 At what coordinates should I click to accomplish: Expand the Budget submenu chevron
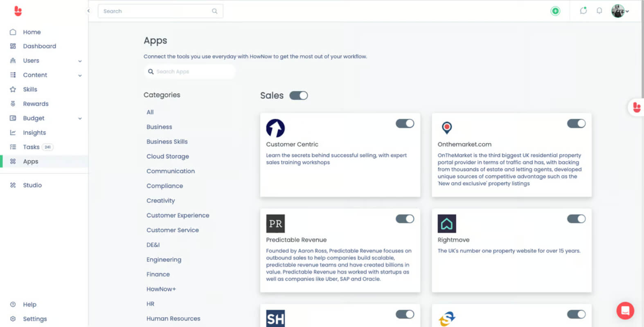point(80,119)
